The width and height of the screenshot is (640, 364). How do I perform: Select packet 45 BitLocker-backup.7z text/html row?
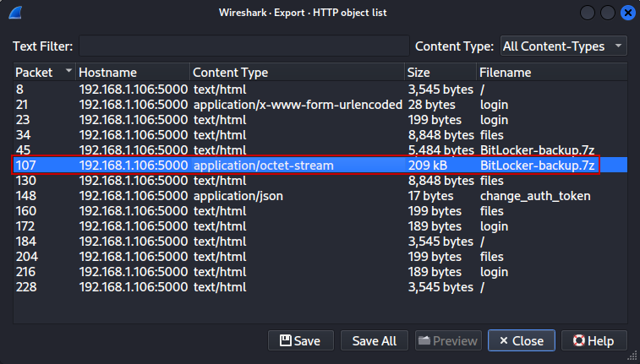tap(306, 150)
